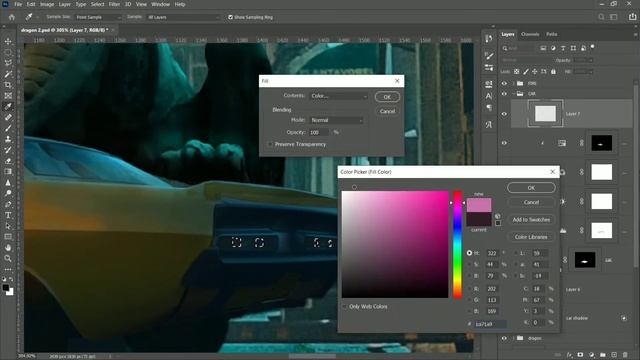This screenshot has width=640, height=360.
Task: Select the Zoom tool
Action: [x=8, y=258]
